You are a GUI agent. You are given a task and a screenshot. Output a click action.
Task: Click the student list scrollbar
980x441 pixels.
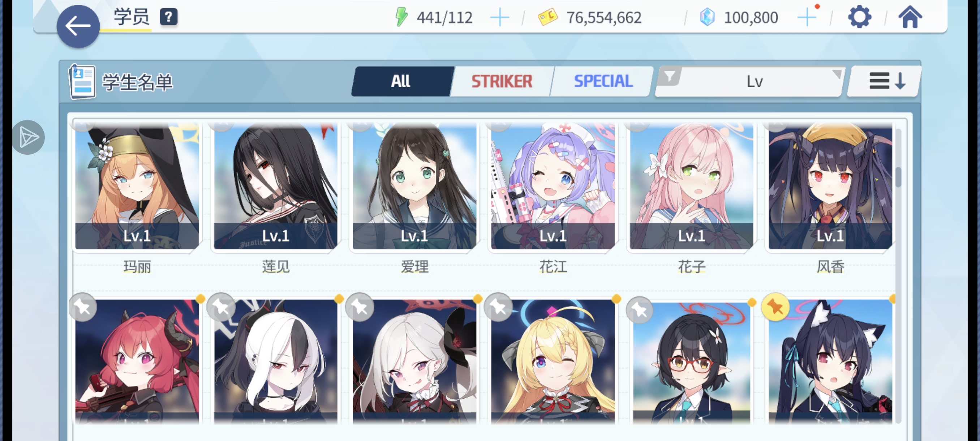pyautogui.click(x=898, y=276)
